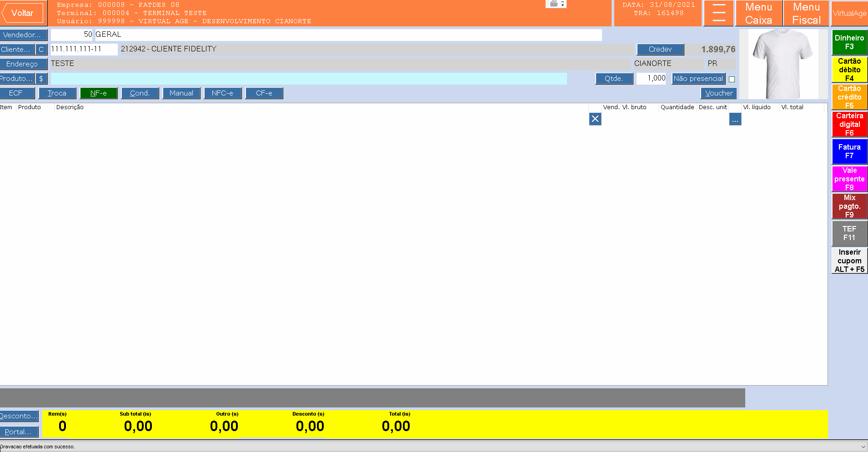The image size is (868, 452).
Task: Click the vendedor code field 50
Action: (72, 35)
